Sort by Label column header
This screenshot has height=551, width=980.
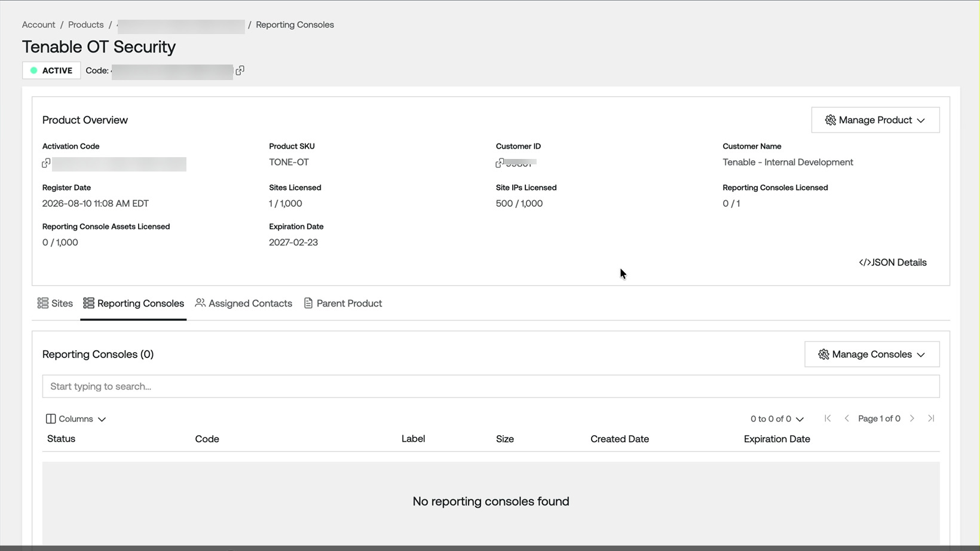pyautogui.click(x=414, y=439)
